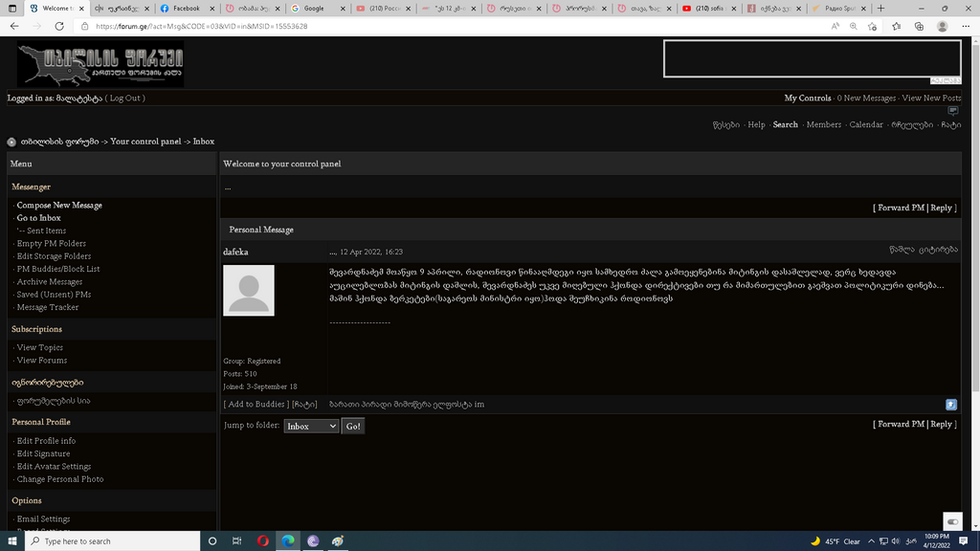Click the blue scroll-to-top arrow icon
This screenshot has height=551, width=980.
951,405
